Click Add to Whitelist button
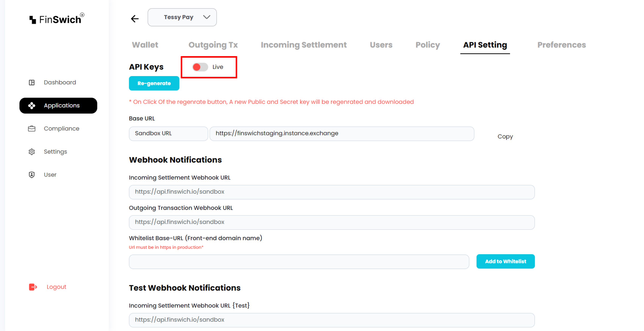Image resolution: width=644 pixels, height=331 pixels. click(505, 261)
